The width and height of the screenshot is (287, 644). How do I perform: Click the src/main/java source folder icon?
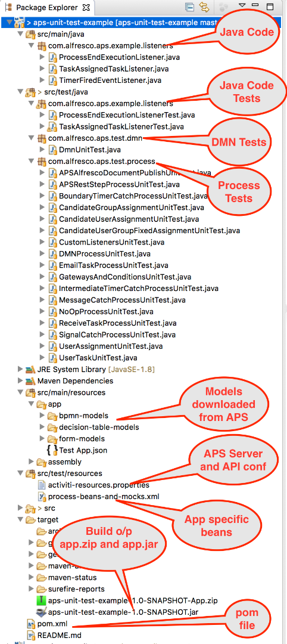click(30, 34)
